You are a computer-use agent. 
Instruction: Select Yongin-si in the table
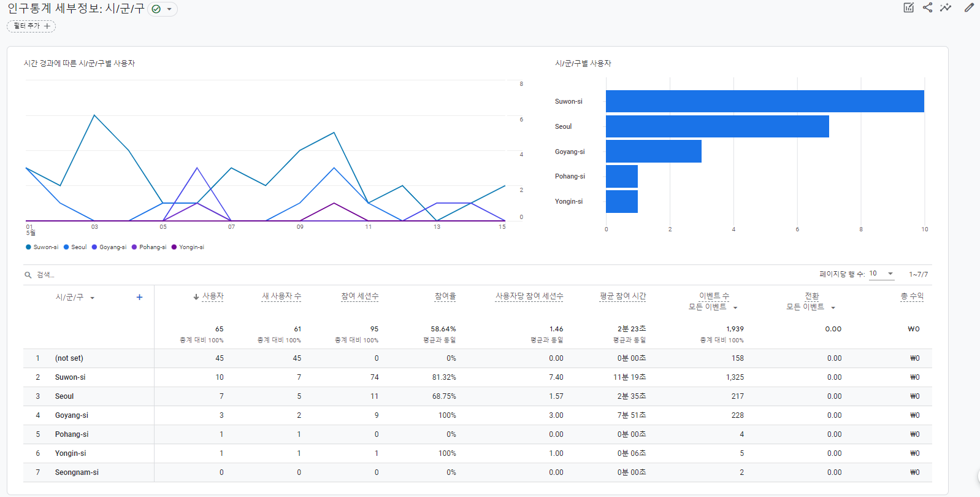(71, 453)
